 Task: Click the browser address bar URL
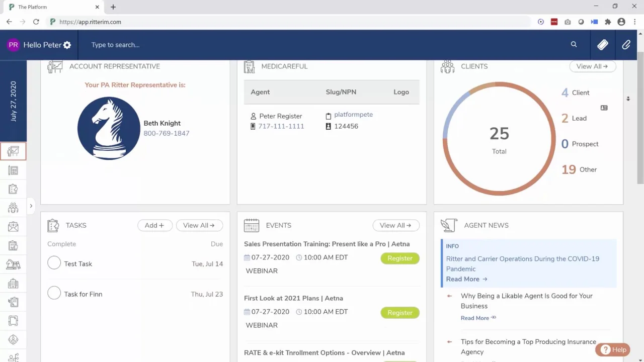pos(90,22)
